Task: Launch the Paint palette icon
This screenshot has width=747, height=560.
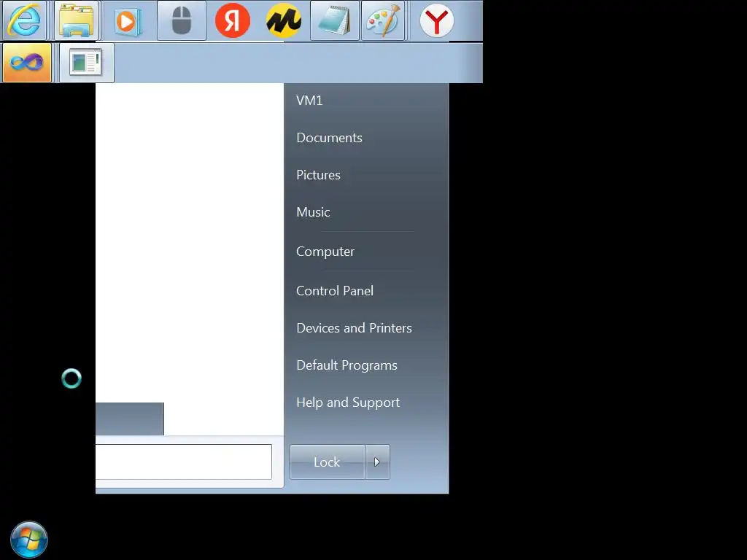Action: pyautogui.click(x=383, y=20)
